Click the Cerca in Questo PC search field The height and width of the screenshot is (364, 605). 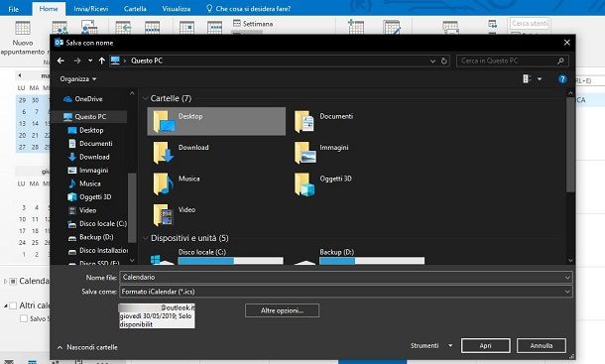[512, 61]
